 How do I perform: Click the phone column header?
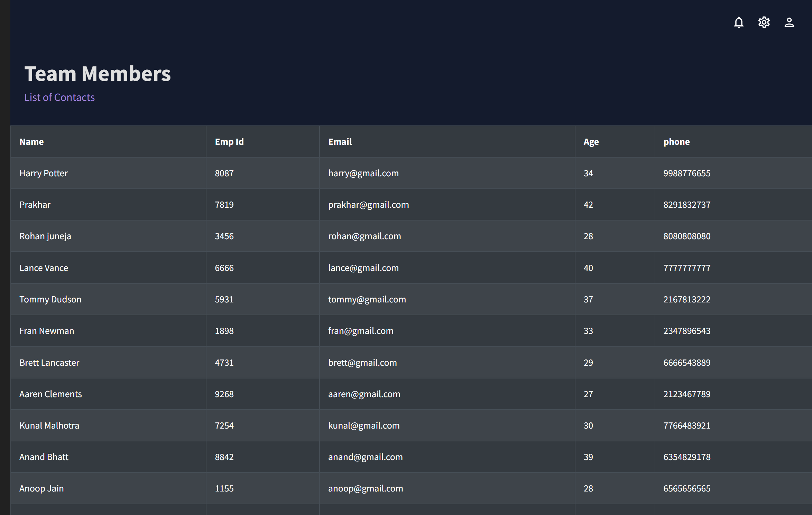[x=676, y=142]
